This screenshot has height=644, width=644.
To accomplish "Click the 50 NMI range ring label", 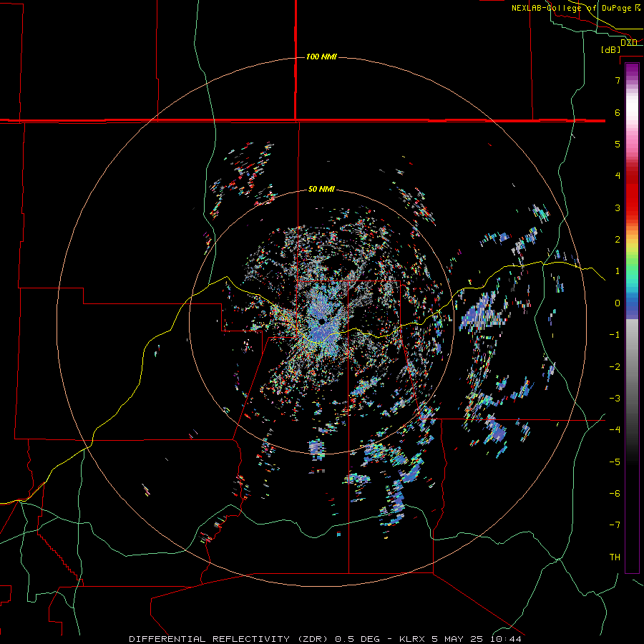I will coord(321,189).
